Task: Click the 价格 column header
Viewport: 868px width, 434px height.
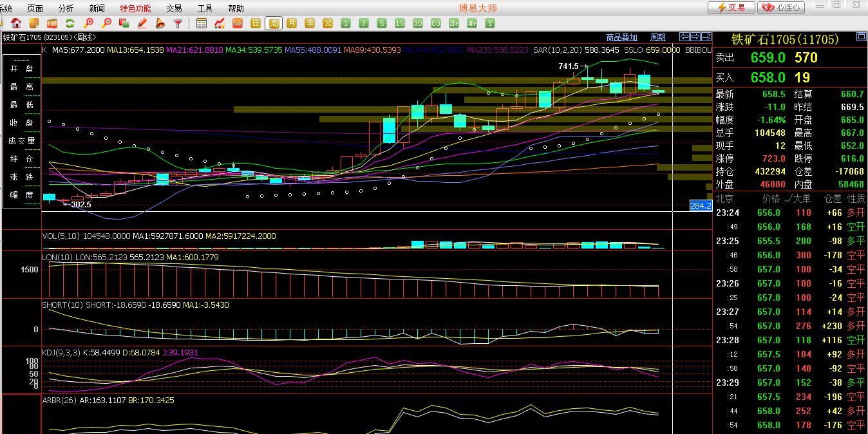Action: [771, 198]
